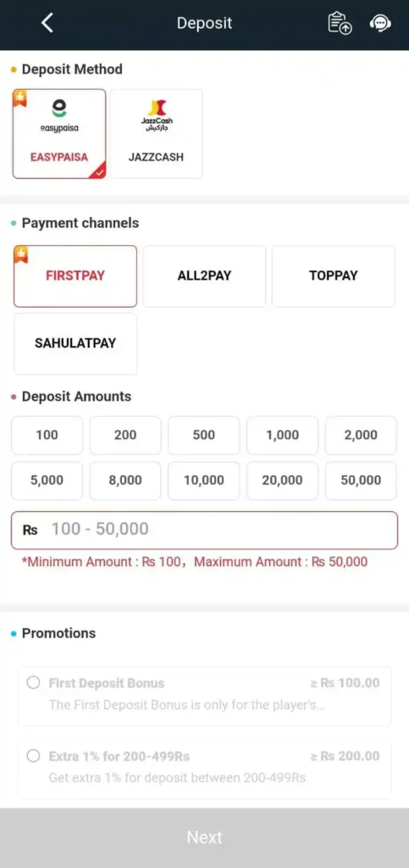Choose the SAHULATPAY payment channel
The height and width of the screenshot is (868, 409).
tap(75, 344)
